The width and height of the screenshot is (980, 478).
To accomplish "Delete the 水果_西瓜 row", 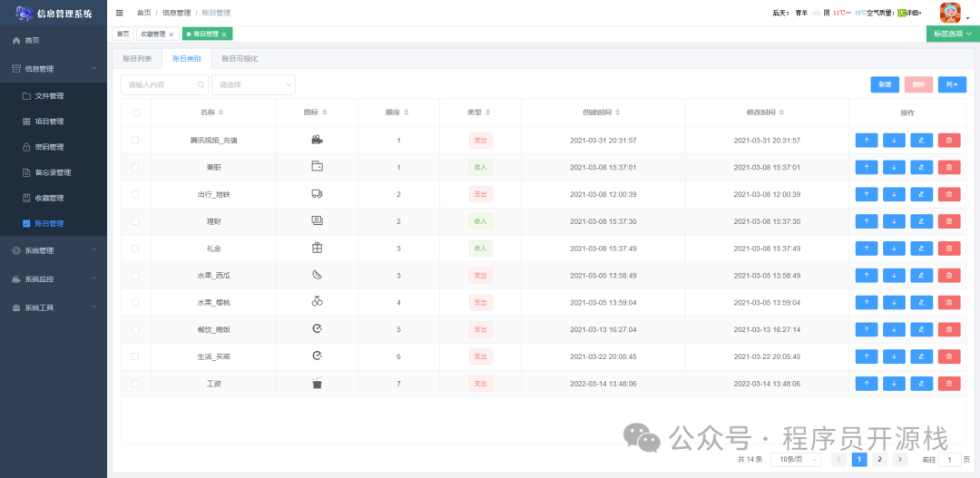I will [x=949, y=276].
